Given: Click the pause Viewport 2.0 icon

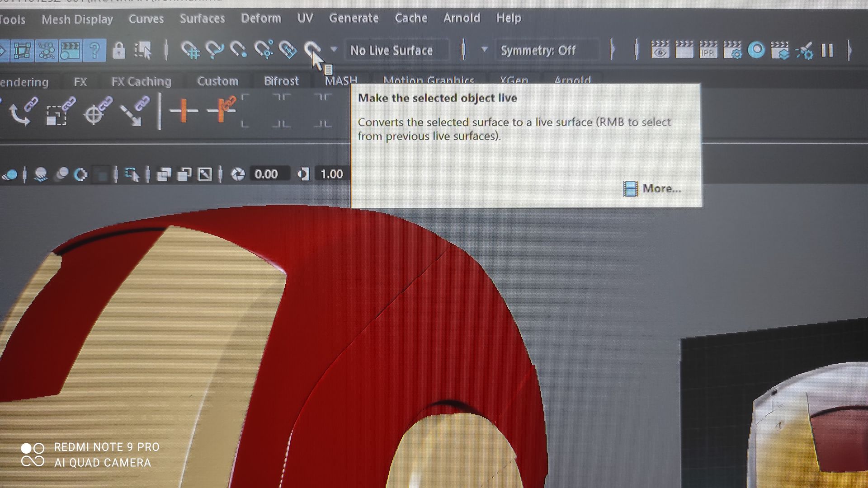Looking at the screenshot, I should [x=827, y=50].
